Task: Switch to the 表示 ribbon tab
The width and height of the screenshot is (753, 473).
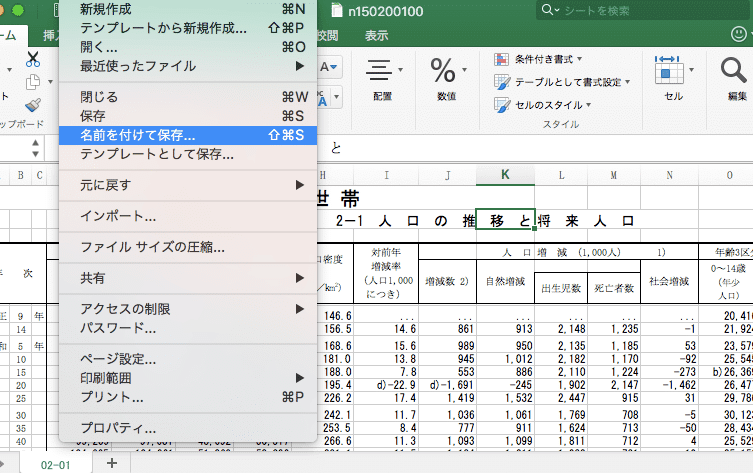Action: tap(376, 35)
